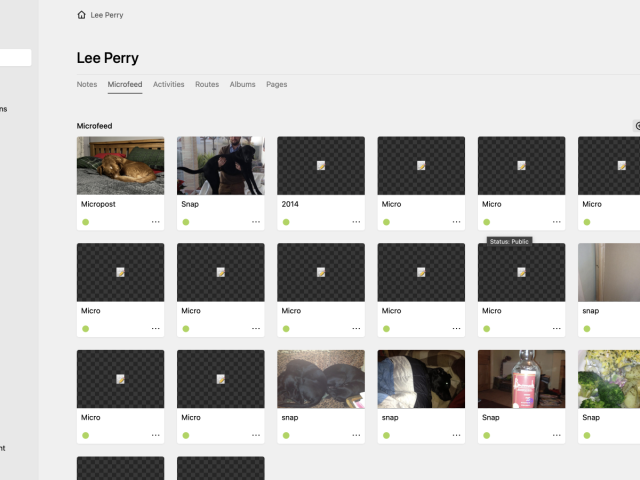
Task: Click status dot on man-holding-dog Snap card
Action: tap(186, 222)
